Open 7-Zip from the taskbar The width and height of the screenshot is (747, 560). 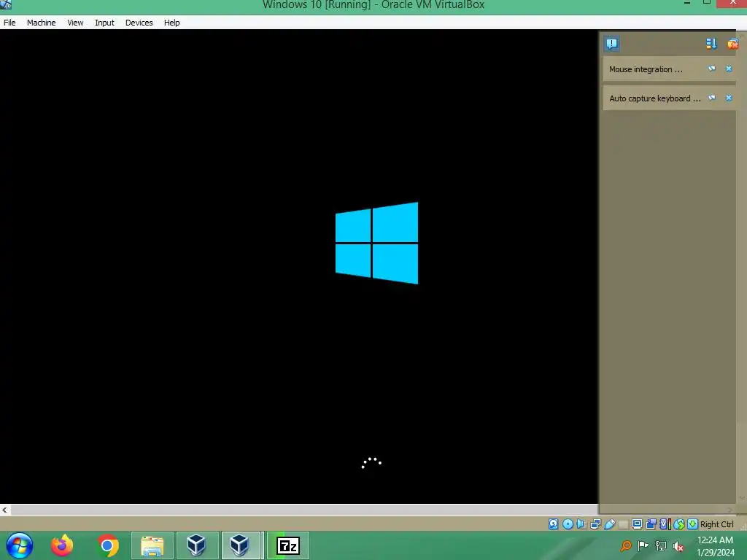(x=287, y=545)
